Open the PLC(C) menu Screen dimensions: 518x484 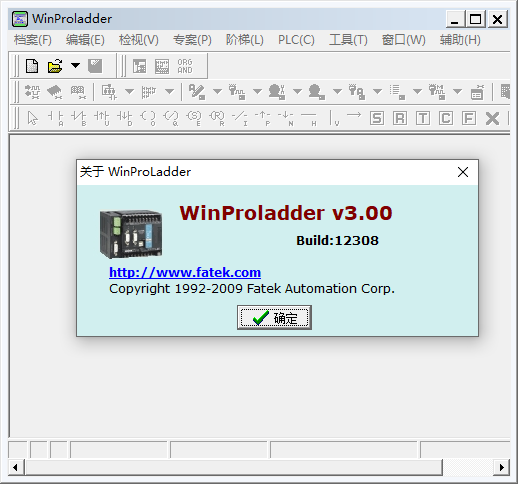[296, 40]
